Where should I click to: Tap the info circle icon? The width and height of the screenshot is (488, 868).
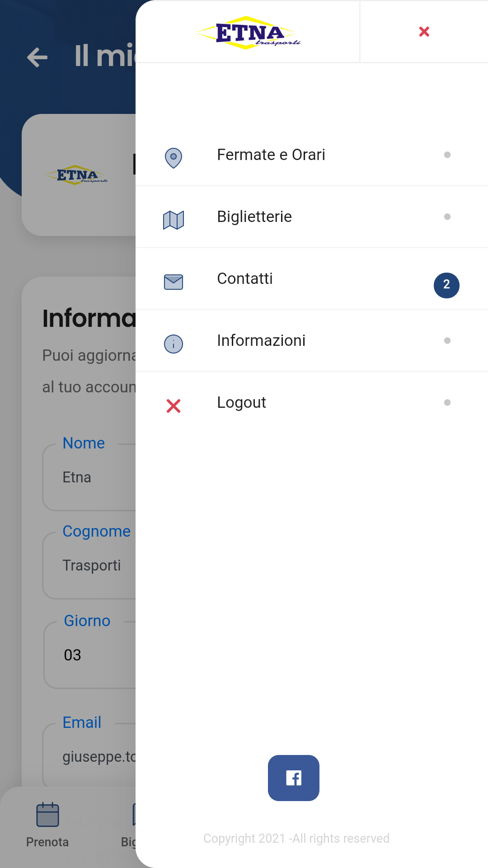point(174,344)
